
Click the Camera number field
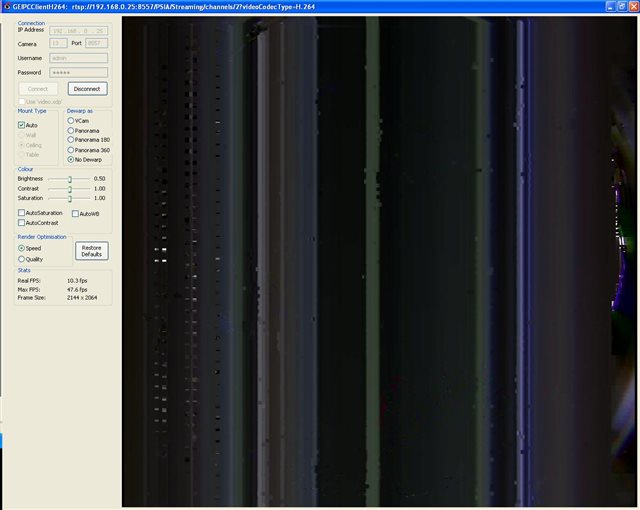[58, 43]
